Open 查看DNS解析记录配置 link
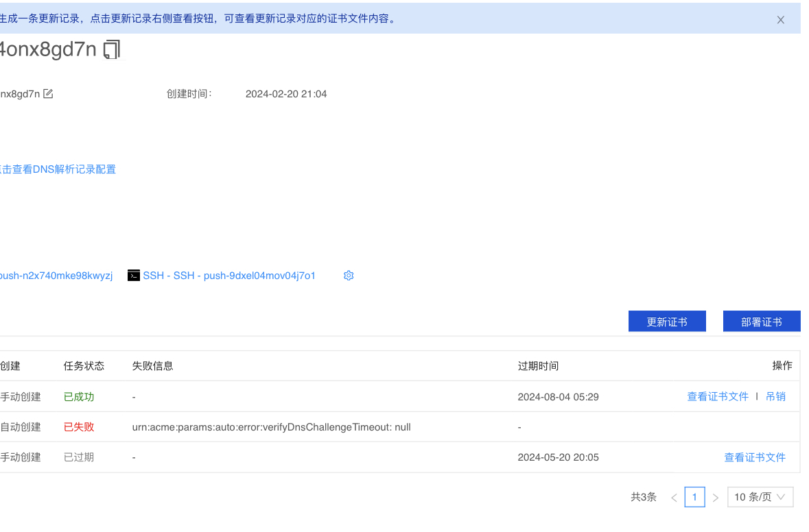 click(x=58, y=169)
